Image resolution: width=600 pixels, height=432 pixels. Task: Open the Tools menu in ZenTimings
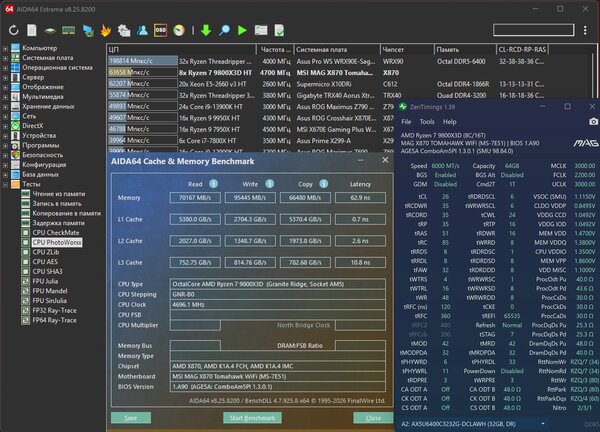click(427, 122)
